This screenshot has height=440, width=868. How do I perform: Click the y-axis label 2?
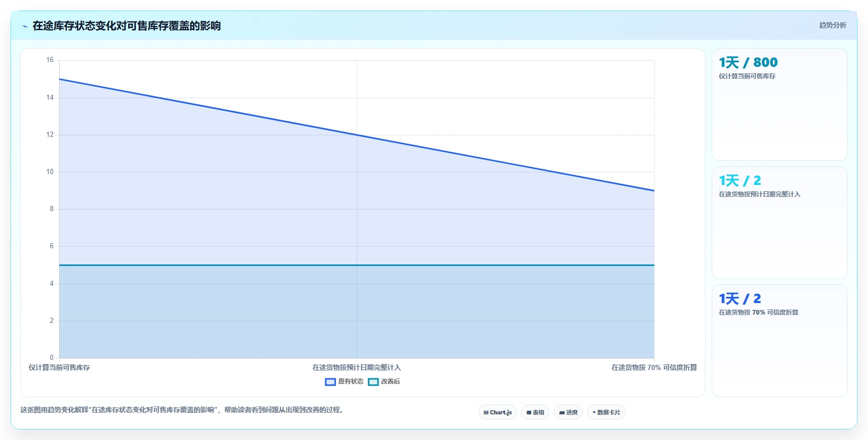pyautogui.click(x=52, y=321)
